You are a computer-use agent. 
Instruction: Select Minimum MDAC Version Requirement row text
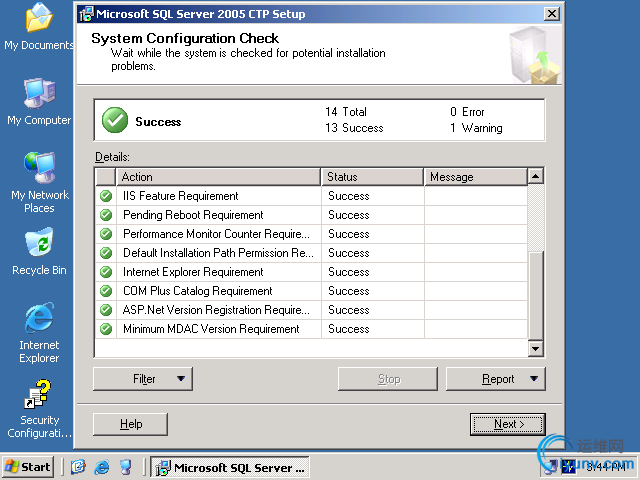click(211, 329)
